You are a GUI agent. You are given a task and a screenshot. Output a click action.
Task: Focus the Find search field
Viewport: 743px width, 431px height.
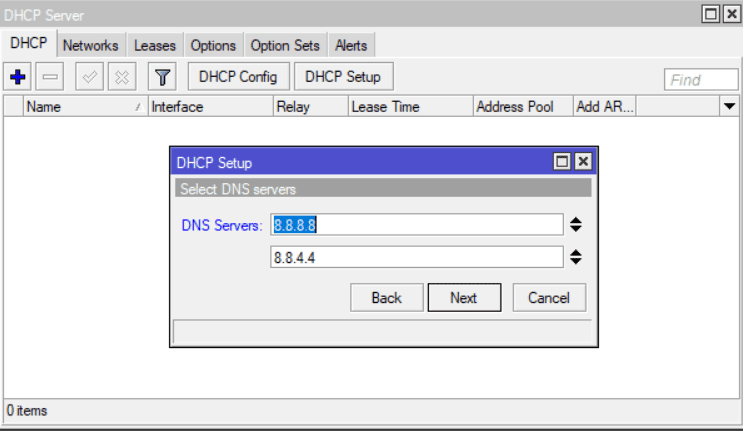700,80
